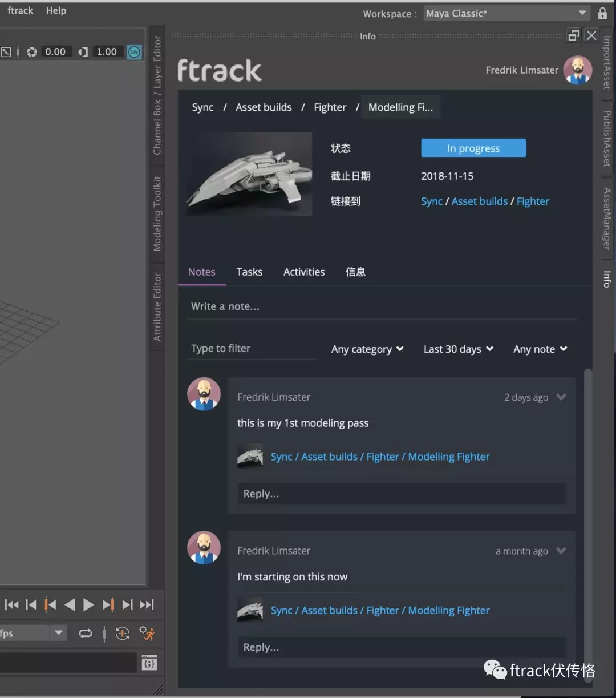Float the Info panel with undock icon
This screenshot has height=698, width=616.
click(574, 35)
